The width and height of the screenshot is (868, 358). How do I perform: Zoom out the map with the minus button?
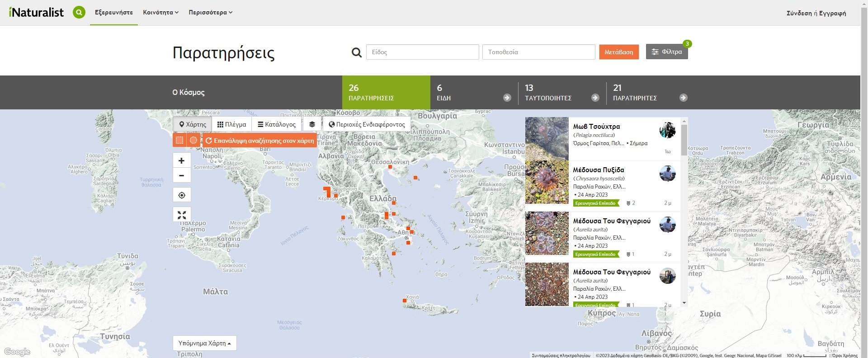click(x=182, y=175)
